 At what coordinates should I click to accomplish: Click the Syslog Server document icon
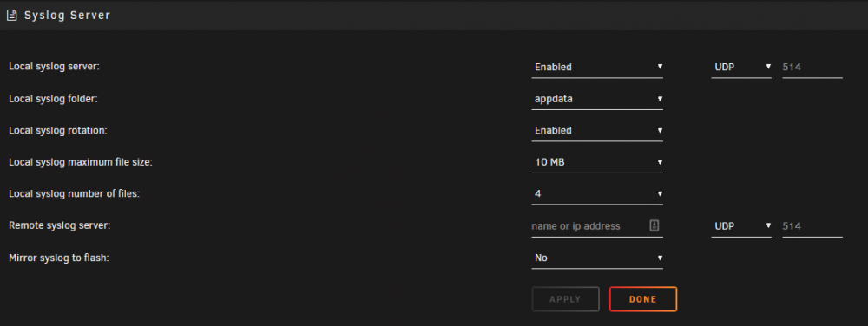[11, 16]
